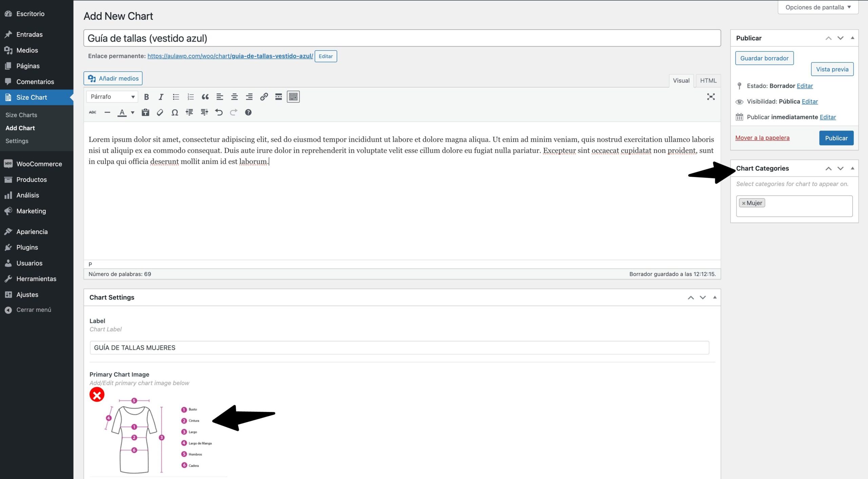The width and height of the screenshot is (868, 479).
Task: Remove the Mujer category tag
Action: coord(744,203)
